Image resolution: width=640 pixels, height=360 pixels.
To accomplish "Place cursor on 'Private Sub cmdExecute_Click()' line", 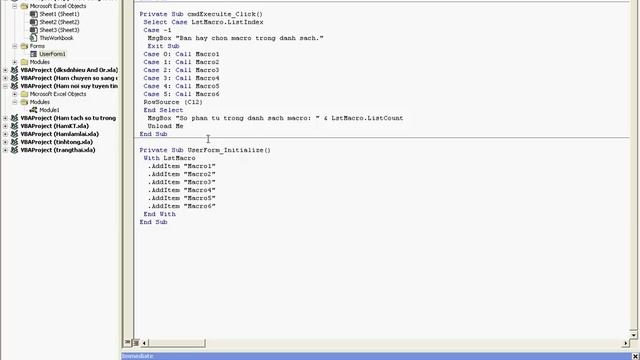I will pos(201,14).
